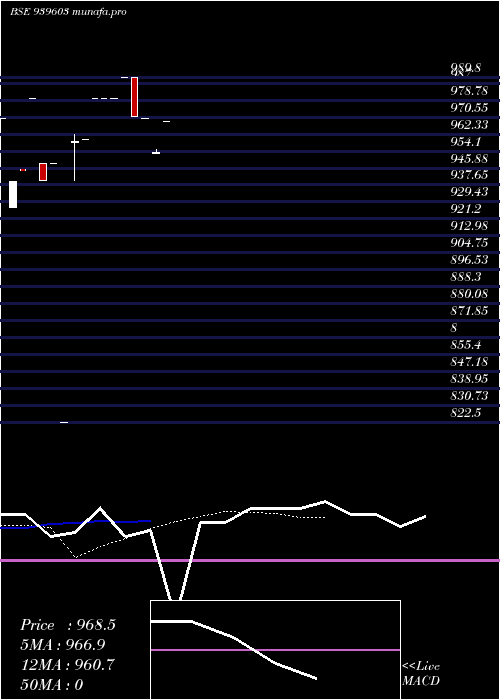Select the 838.95 price axis label
Viewport: 500px width, 700px height.
point(469,379)
